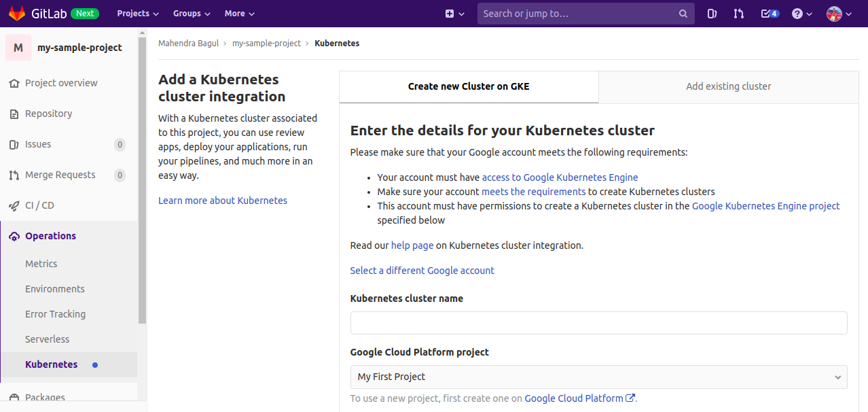Click the CI / CD rocket icon
The width and height of the screenshot is (868, 412).
tap(14, 205)
